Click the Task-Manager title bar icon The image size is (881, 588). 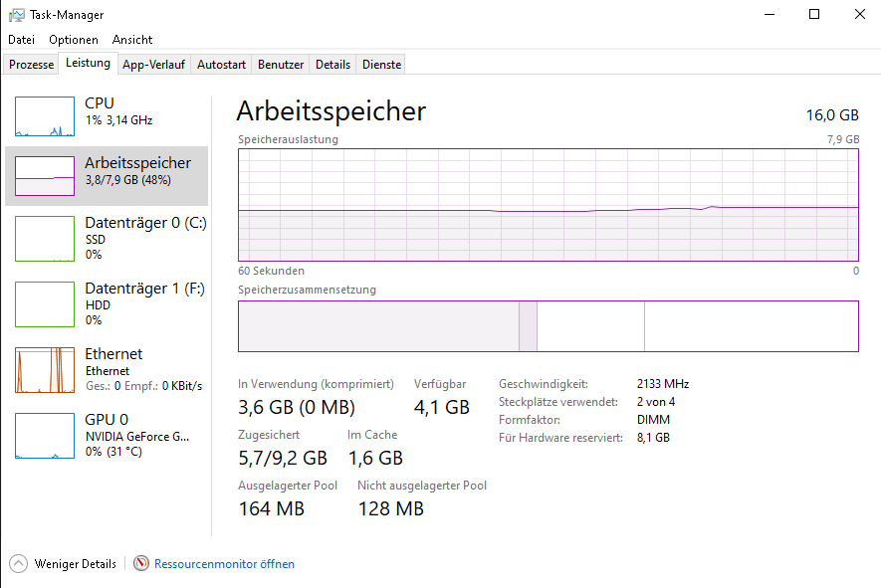(16, 15)
